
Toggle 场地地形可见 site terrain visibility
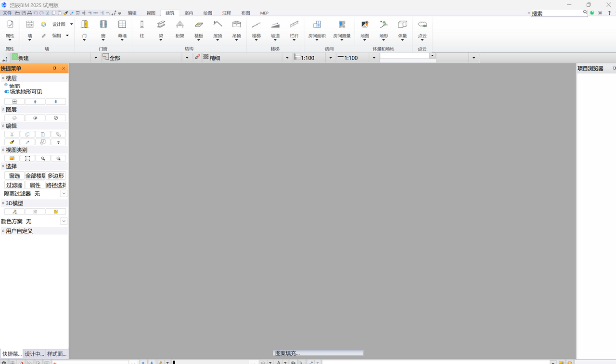pyautogui.click(x=7, y=92)
